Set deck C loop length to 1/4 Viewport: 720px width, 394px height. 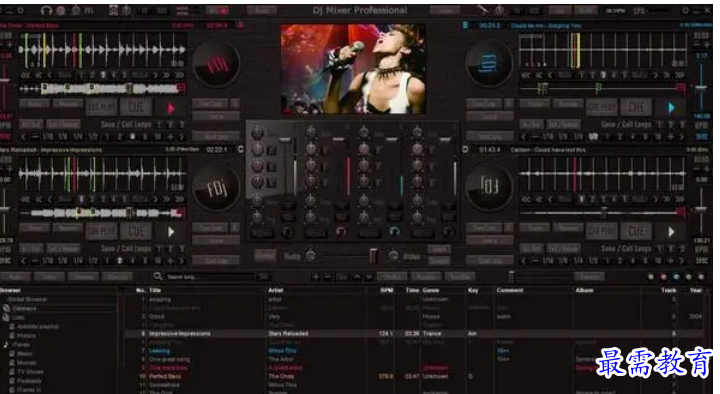78,260
